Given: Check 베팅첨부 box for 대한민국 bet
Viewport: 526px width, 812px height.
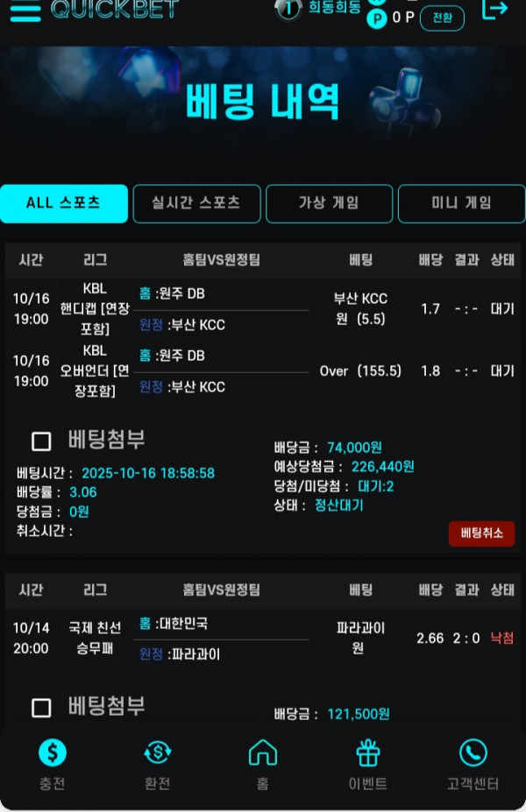Looking at the screenshot, I should coord(41,708).
